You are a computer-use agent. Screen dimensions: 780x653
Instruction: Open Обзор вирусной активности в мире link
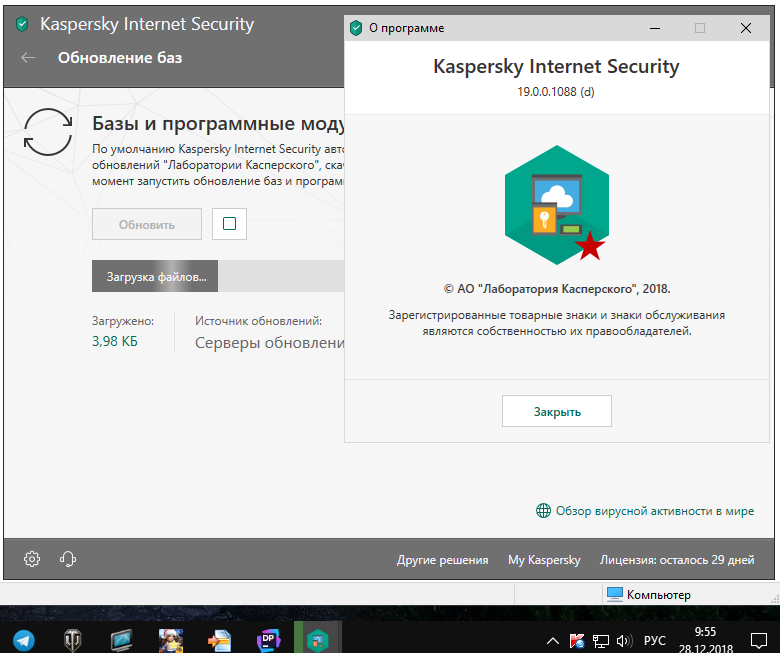click(655, 511)
